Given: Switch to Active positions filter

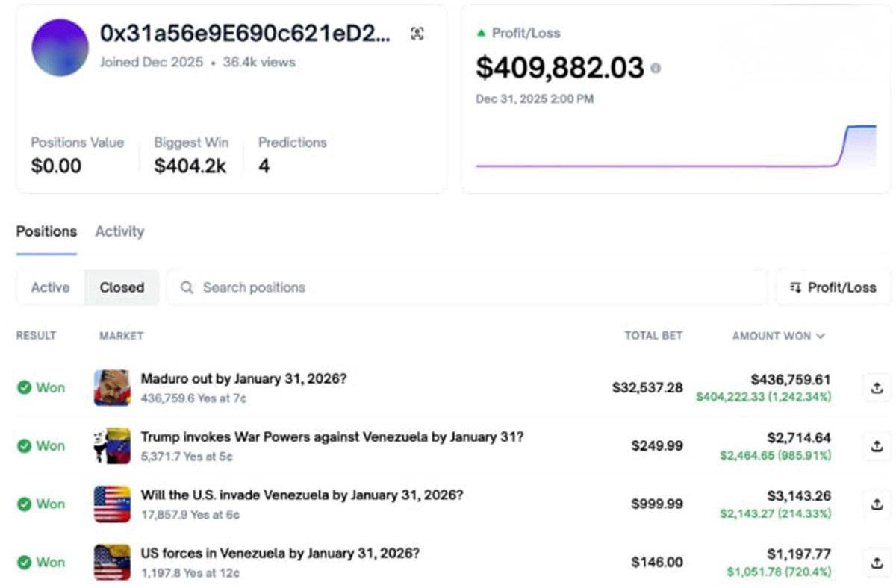Looking at the screenshot, I should tap(50, 287).
